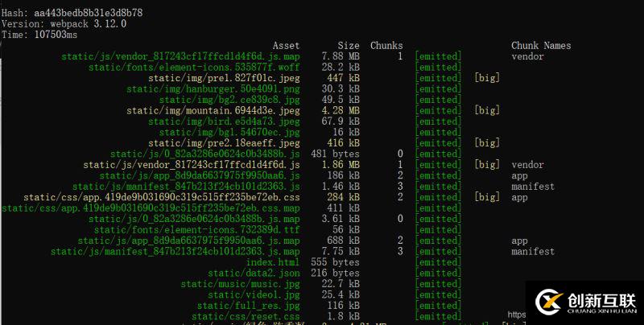Screen dimensions: 644x325
Task: Select the '481 bytes' size value
Action: click(335, 154)
